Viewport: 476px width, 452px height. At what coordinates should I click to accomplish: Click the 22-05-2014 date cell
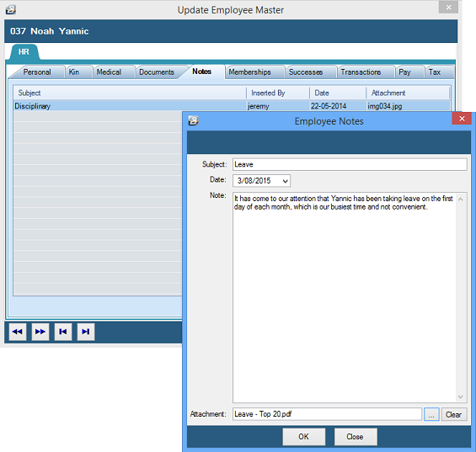click(x=338, y=106)
